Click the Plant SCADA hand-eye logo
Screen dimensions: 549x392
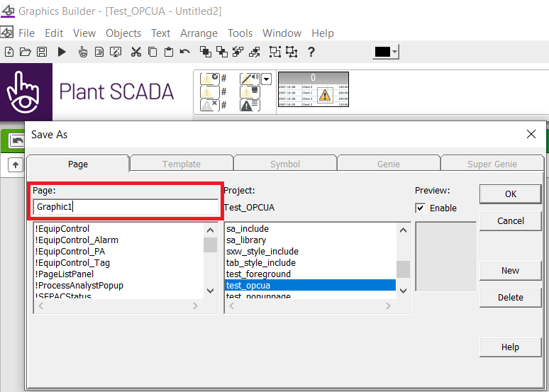(x=26, y=92)
